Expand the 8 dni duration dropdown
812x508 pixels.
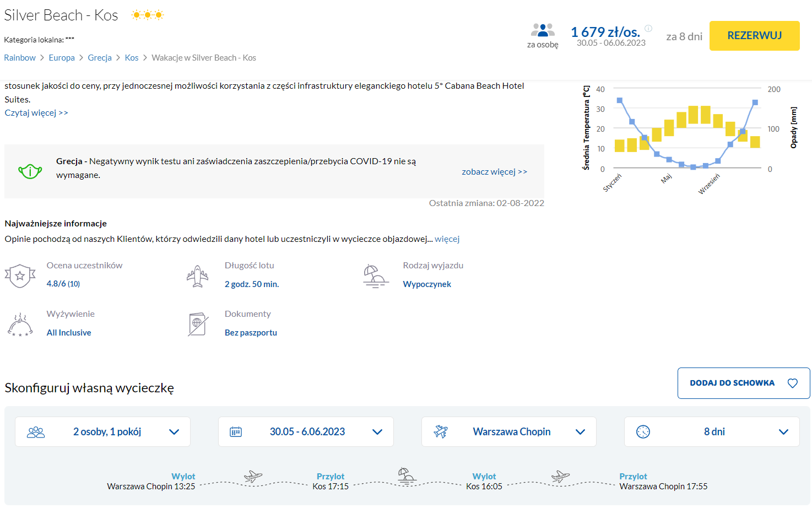(711, 432)
